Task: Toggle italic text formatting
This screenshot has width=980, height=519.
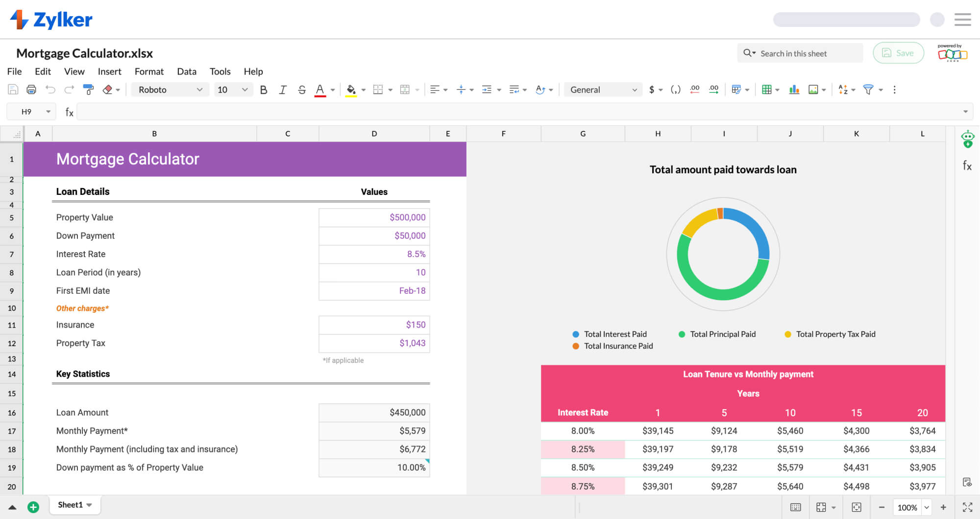Action: pyautogui.click(x=283, y=90)
